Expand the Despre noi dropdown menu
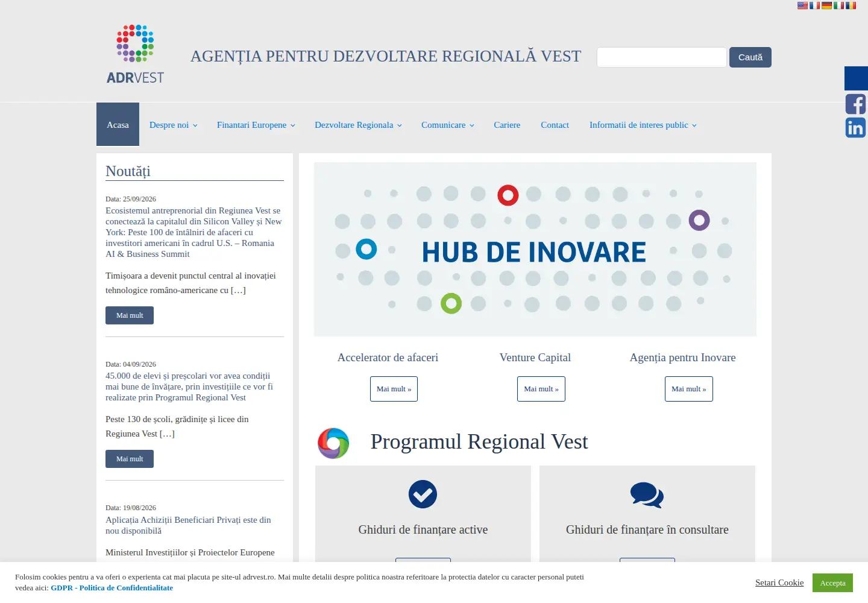The height and width of the screenshot is (603, 868). click(174, 125)
